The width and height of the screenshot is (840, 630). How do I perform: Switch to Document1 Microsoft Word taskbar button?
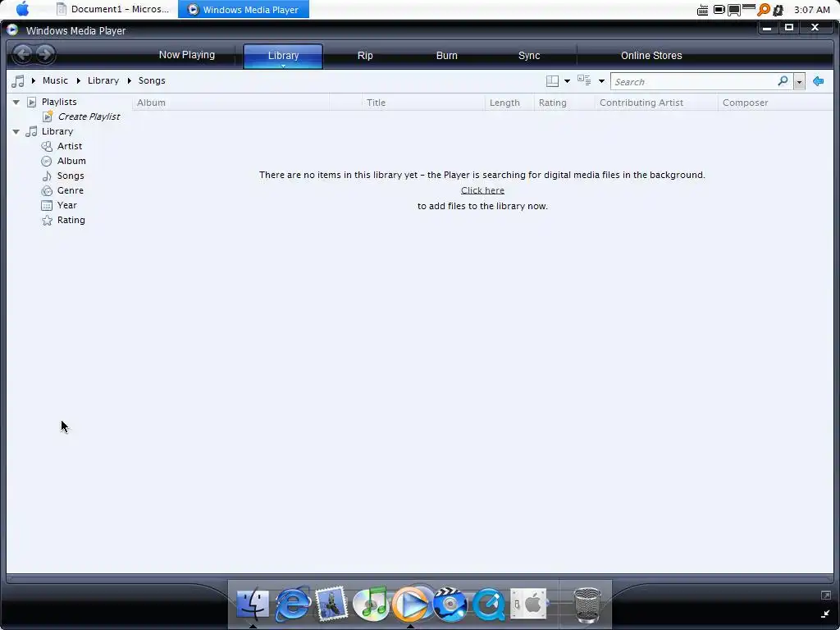point(113,9)
